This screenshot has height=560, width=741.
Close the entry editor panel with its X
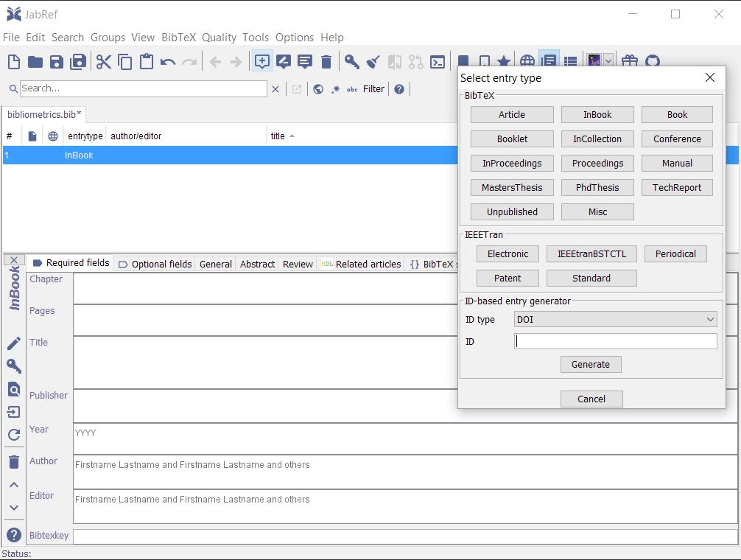coord(14,260)
